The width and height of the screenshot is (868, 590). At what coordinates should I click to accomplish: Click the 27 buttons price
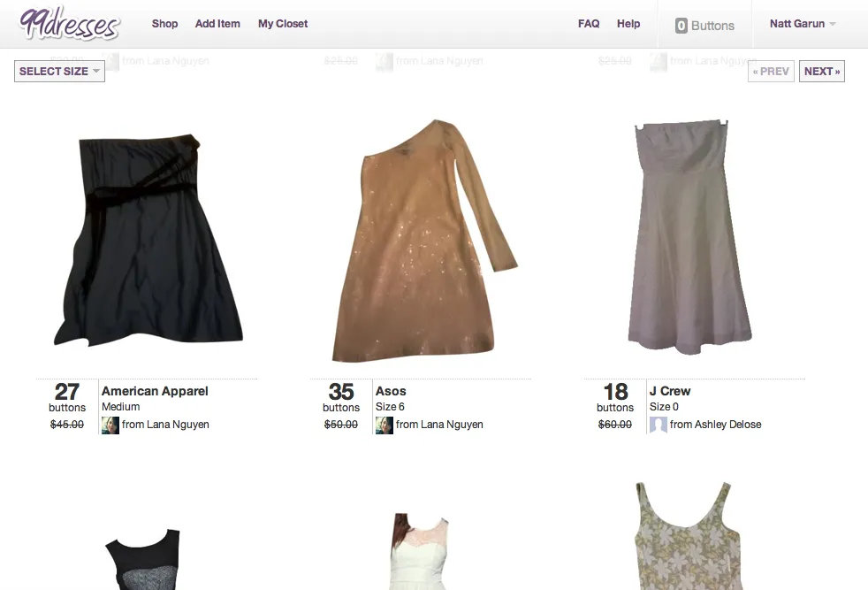point(67,397)
